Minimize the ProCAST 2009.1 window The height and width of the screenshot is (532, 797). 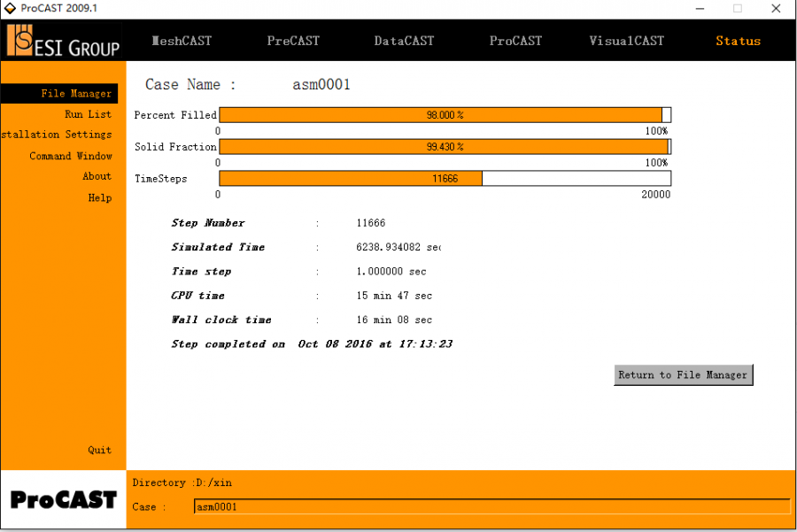[700, 9]
